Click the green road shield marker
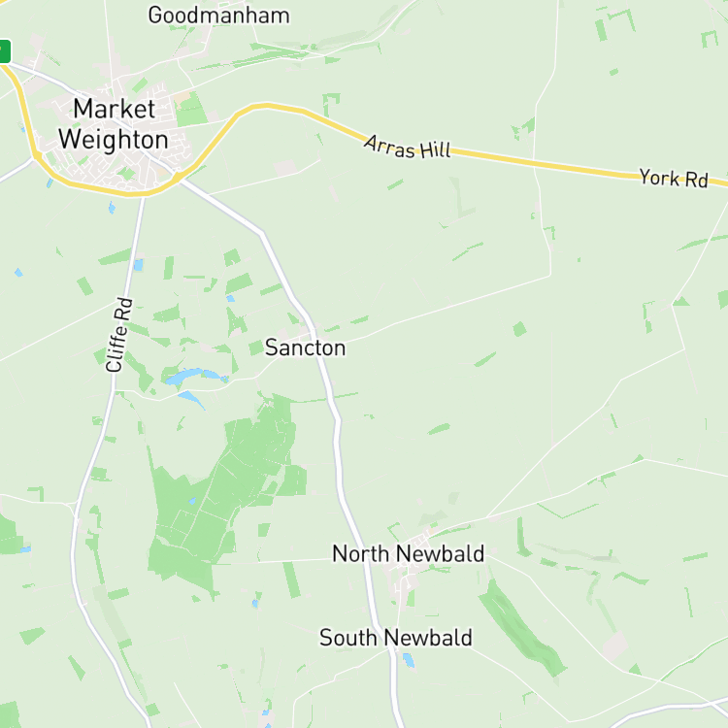The height and width of the screenshot is (728, 728). [5, 51]
